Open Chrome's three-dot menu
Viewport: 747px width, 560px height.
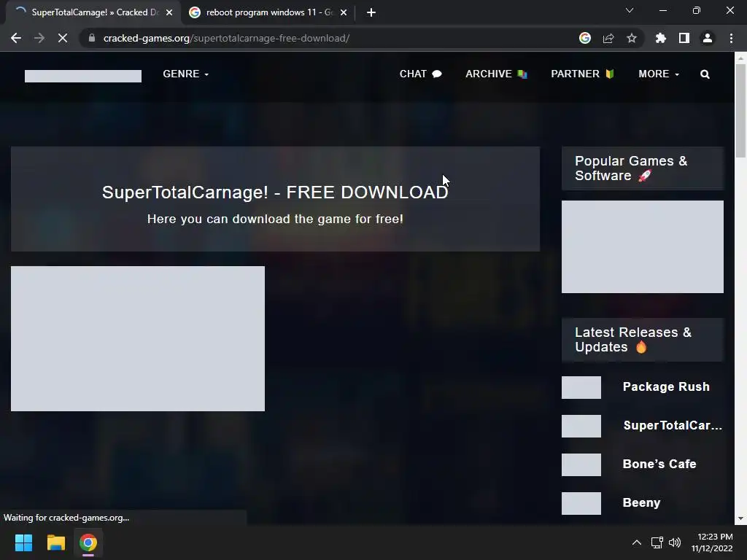(731, 38)
